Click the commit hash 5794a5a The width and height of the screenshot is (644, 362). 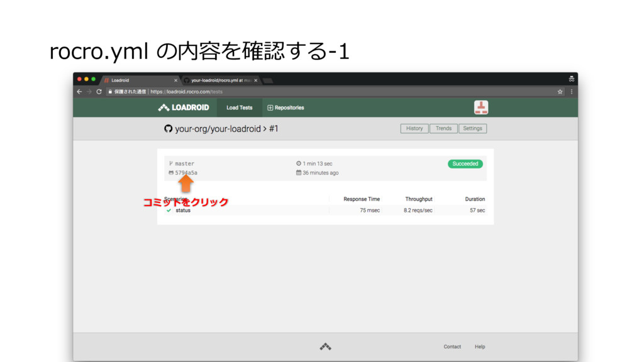186,173
